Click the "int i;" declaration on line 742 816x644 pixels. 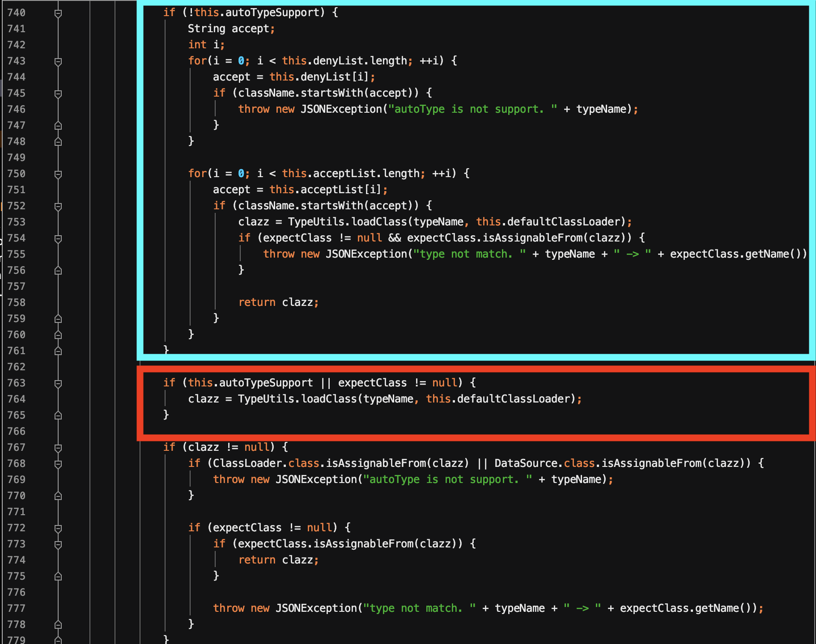click(206, 45)
